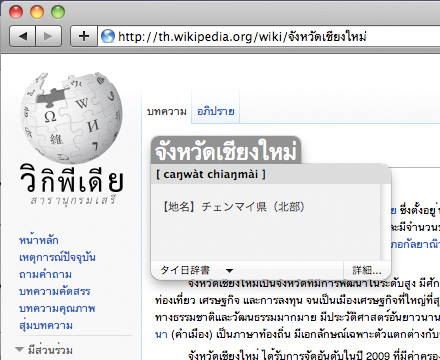Open the タイ日辞書 dictionary dropdown

[197, 270]
